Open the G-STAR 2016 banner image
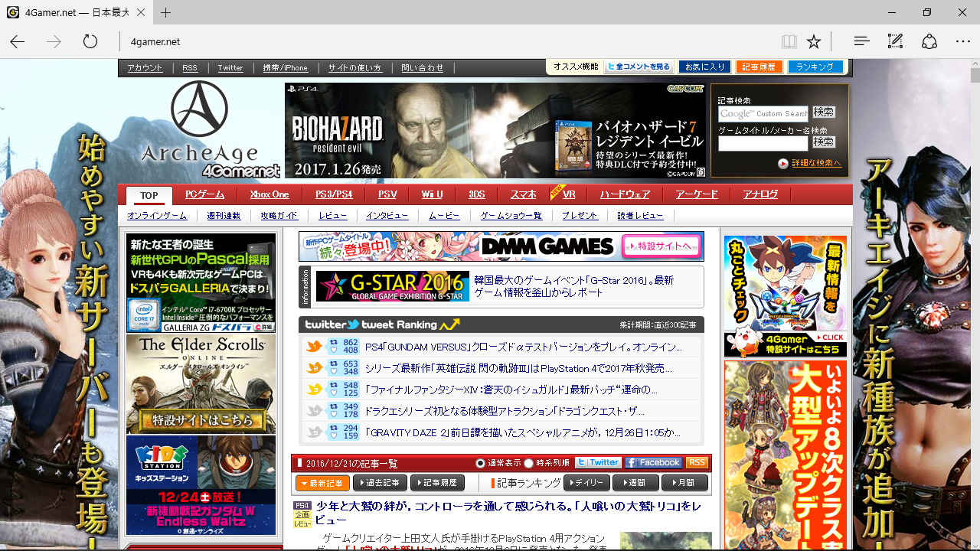Image resolution: width=980 pixels, height=551 pixels. (393, 286)
